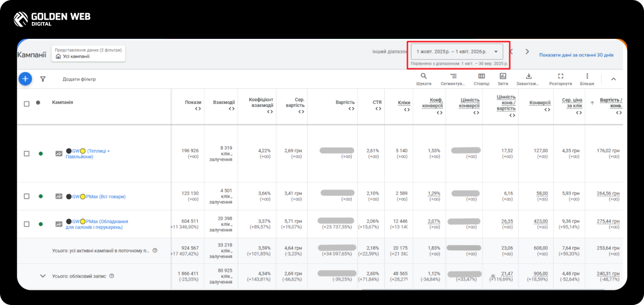Click campaign type icon for Обладнання для салонів
The height and width of the screenshot is (305, 644).
coord(59,224)
